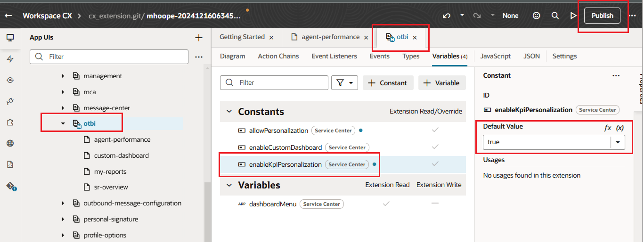Click the (x) variable picker icon

click(620, 128)
